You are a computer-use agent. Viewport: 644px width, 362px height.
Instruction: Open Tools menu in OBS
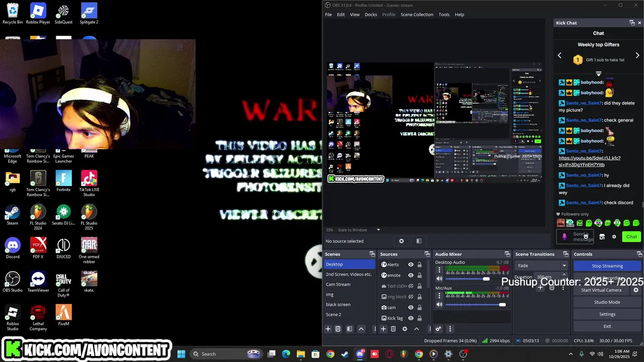point(444,15)
